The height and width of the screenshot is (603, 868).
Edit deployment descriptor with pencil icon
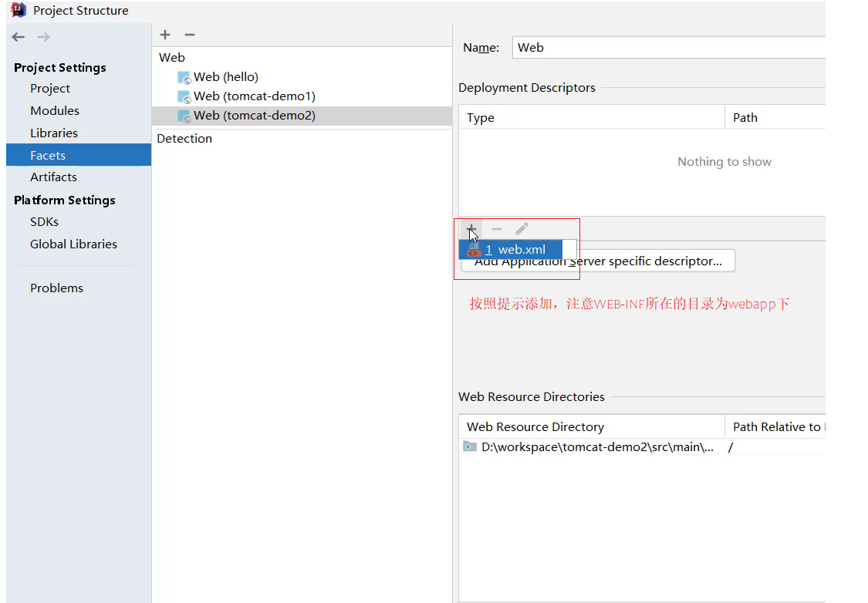522,228
